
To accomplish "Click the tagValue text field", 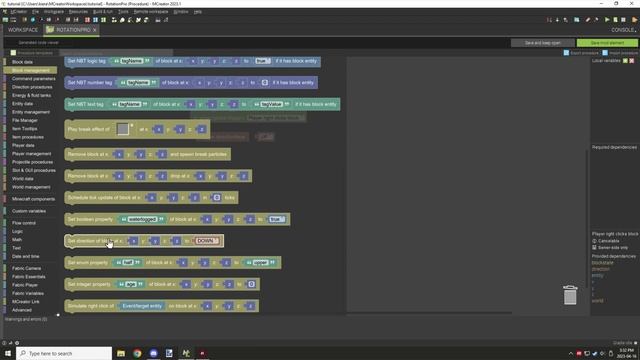I will [x=271, y=104].
